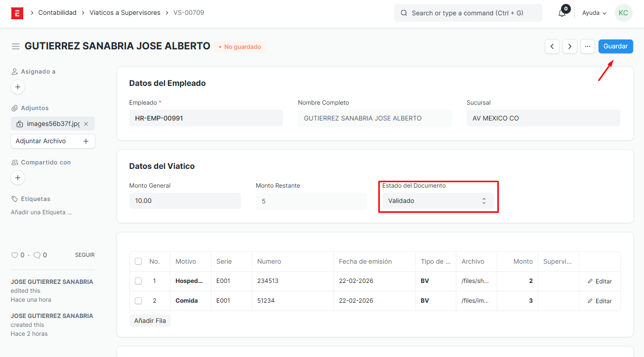Navigate to Viaticos a Supervisores breadcrumb
Image resolution: width=644 pixels, height=357 pixels.
click(125, 13)
